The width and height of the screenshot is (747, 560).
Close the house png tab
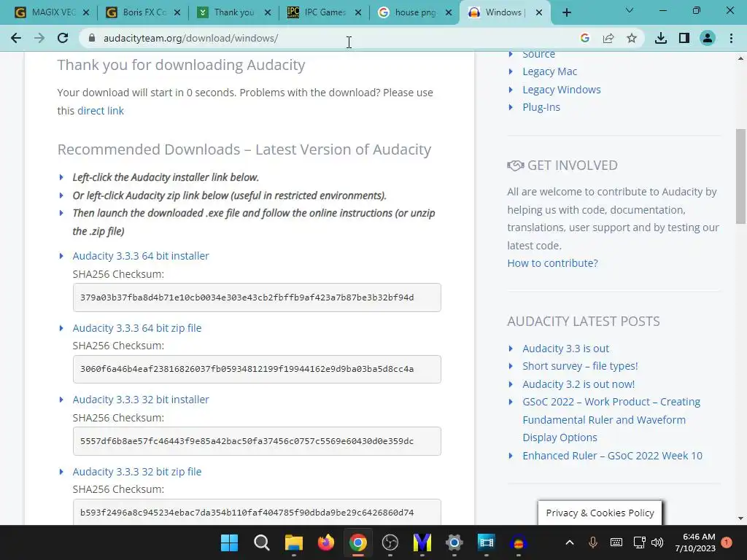coord(449,13)
